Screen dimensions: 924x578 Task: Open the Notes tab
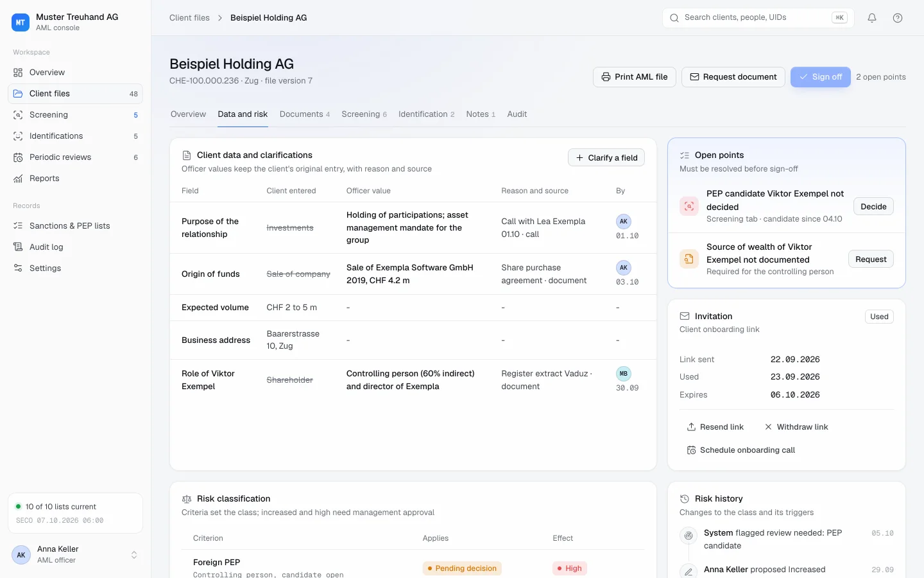coord(481,114)
